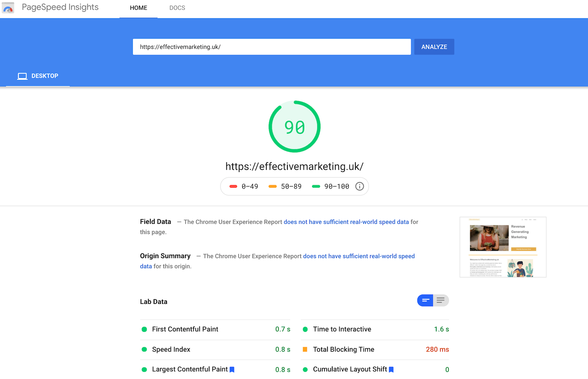Click the bookmark icon beside Largest Contentful Paint
Image resolution: width=588 pixels, height=379 pixels.
(232, 369)
